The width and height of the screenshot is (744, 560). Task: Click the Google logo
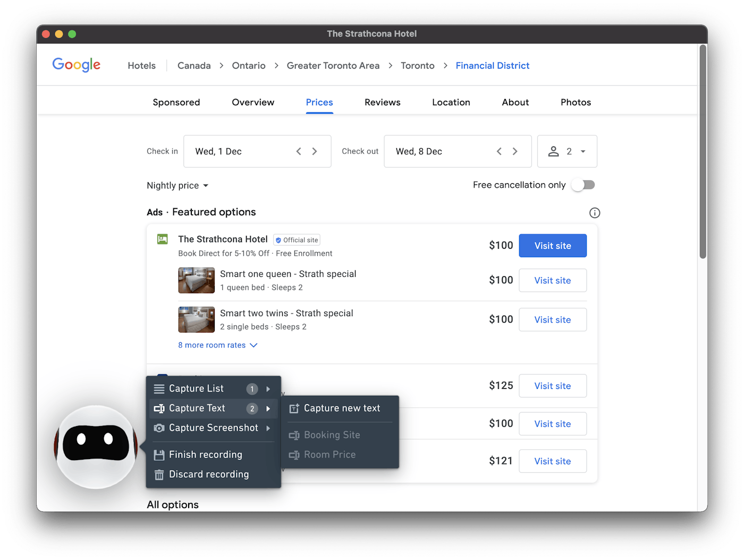[77, 65]
